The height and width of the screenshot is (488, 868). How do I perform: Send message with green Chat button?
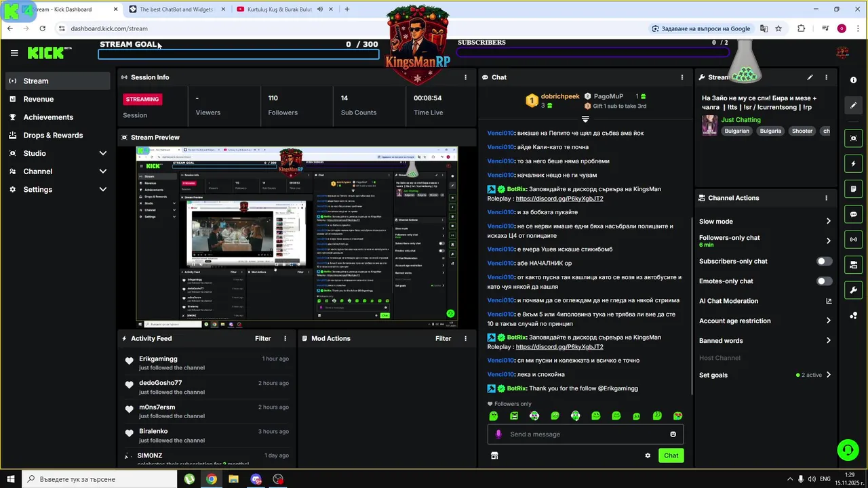[671, 455]
